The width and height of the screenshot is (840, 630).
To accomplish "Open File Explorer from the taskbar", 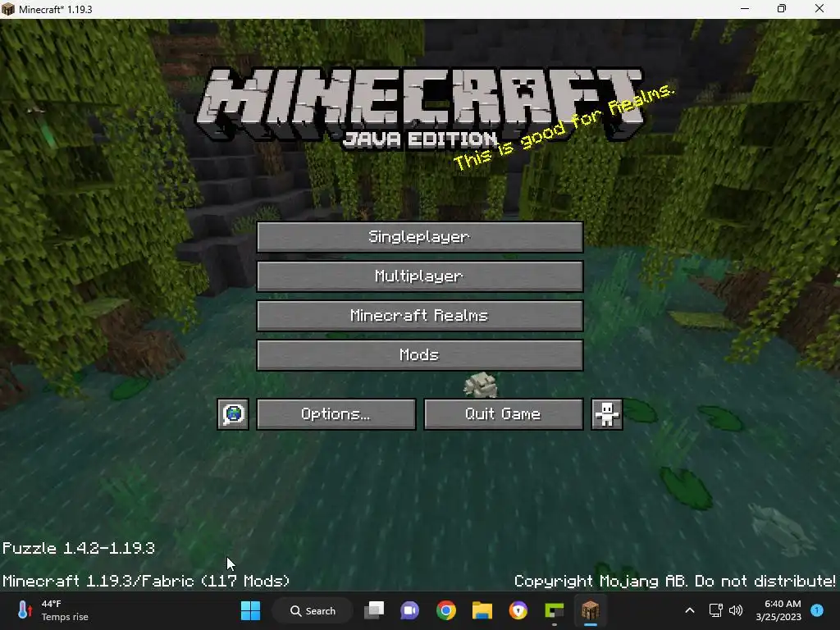I will pyautogui.click(x=482, y=610).
